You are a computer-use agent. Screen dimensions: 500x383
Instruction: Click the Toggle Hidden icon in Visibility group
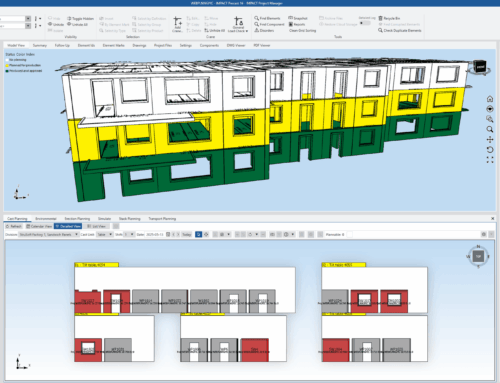point(69,18)
